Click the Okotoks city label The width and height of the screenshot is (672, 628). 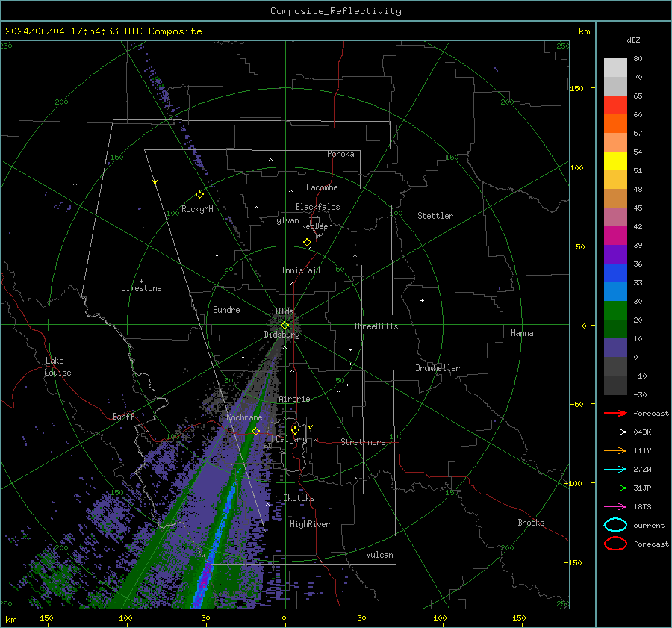click(x=299, y=498)
